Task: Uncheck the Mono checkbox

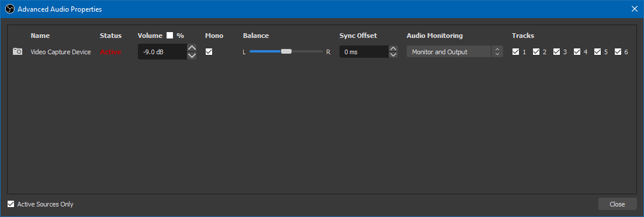Action: (209, 52)
